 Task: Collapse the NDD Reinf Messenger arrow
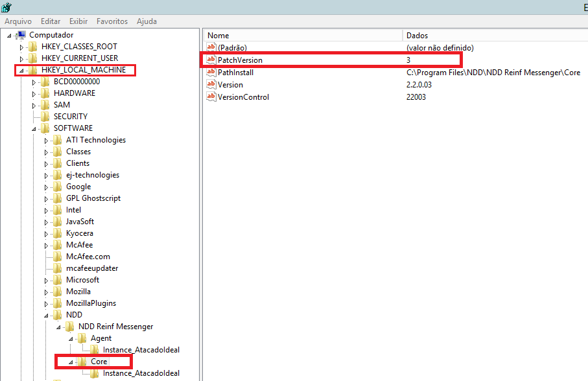(58, 327)
